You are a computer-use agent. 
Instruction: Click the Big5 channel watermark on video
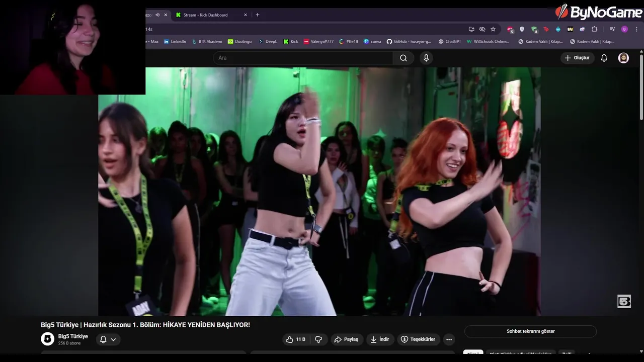click(624, 301)
